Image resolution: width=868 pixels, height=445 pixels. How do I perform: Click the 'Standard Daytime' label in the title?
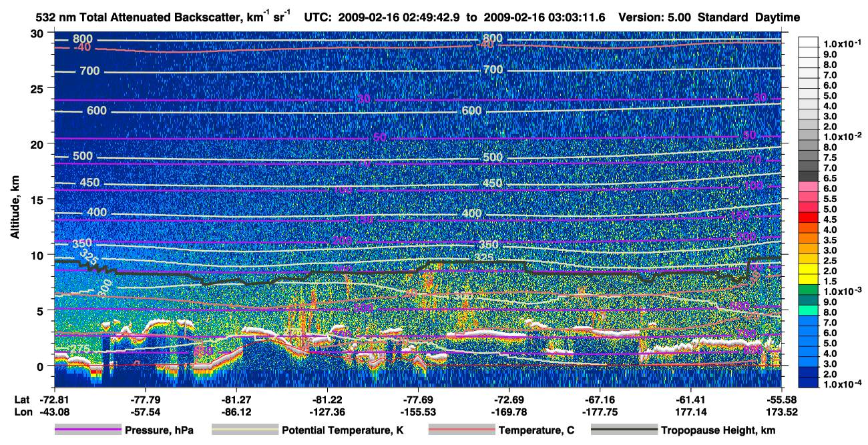pyautogui.click(x=749, y=17)
